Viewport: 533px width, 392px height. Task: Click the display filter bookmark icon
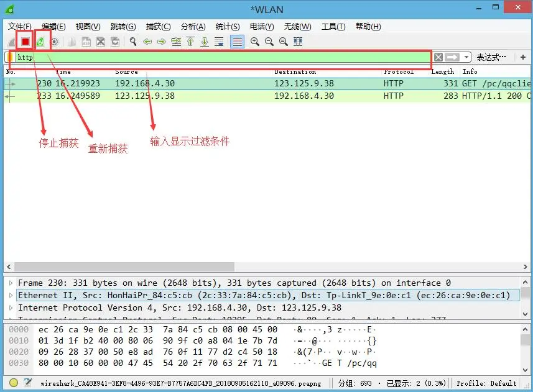click(10, 57)
